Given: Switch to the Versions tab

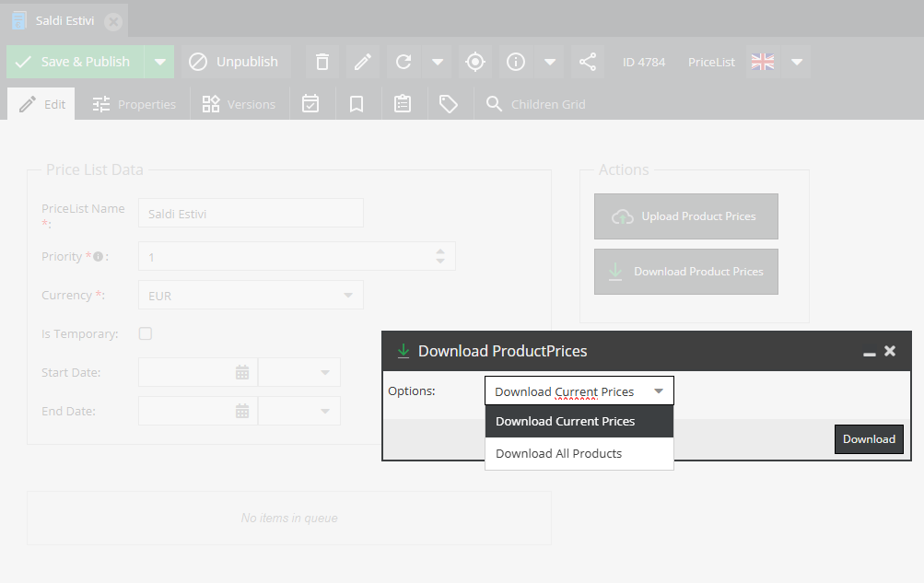Looking at the screenshot, I should (240, 104).
